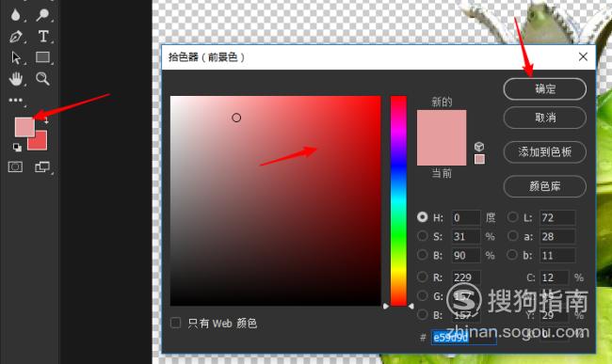This screenshot has height=364, width=612.
Task: Select the Horizontal Type tool
Action: (x=43, y=37)
